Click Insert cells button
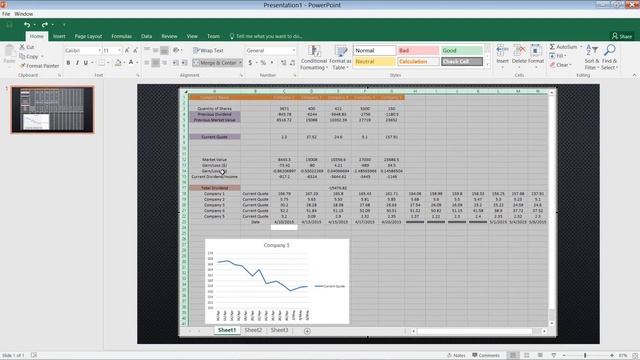 coord(502,55)
